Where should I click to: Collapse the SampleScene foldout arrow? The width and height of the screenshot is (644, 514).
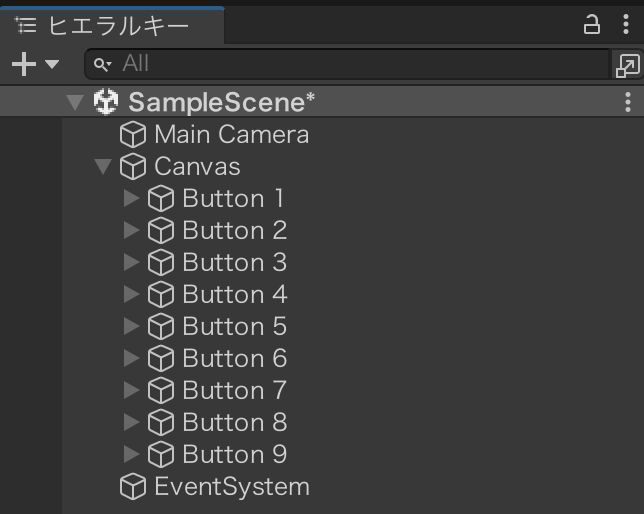75,102
